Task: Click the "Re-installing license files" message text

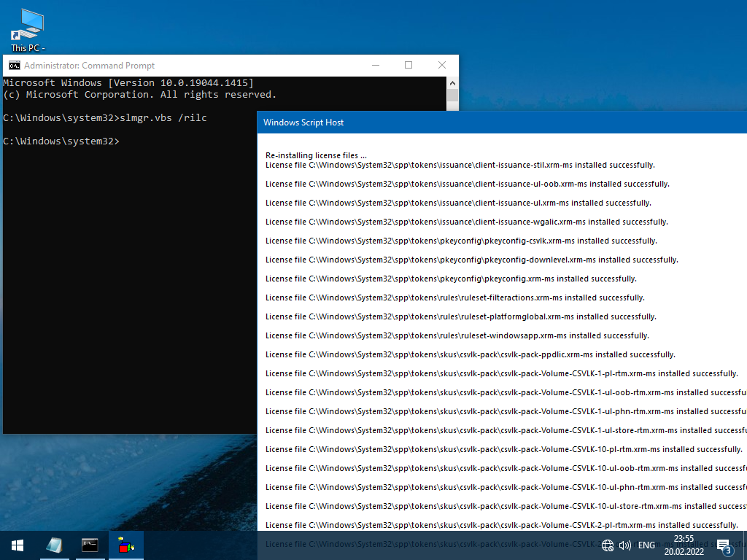Action: [316, 155]
